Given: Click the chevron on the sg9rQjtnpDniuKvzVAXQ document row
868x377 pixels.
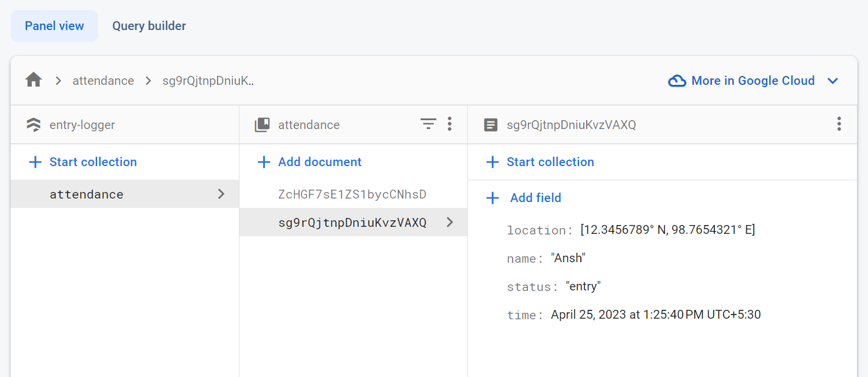Looking at the screenshot, I should 450,222.
